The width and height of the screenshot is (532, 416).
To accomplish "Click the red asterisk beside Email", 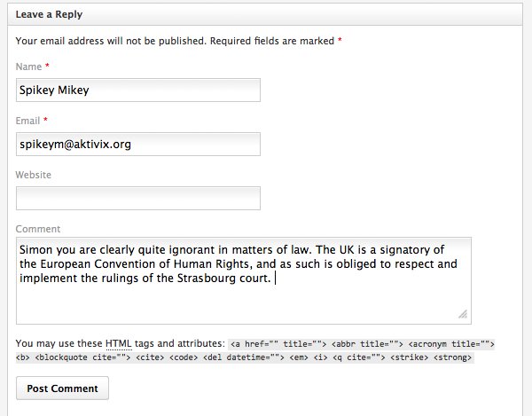I will 45,121.
